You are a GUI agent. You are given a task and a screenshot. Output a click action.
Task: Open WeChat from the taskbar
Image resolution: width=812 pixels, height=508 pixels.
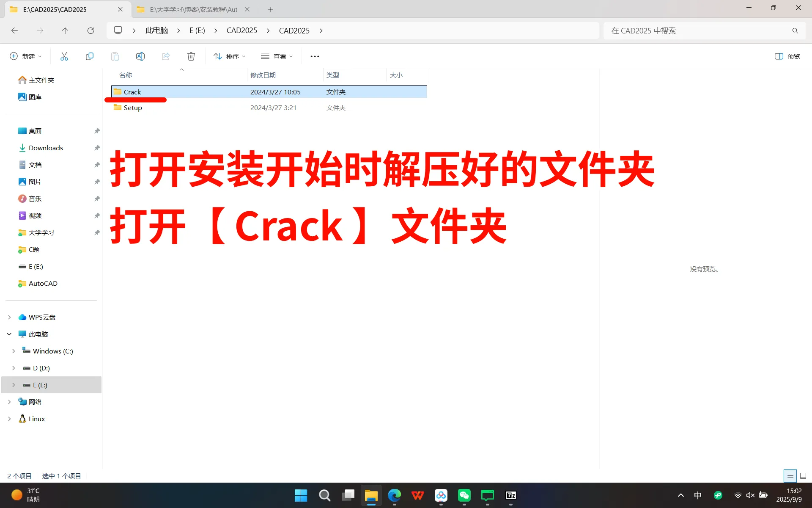[x=464, y=495]
